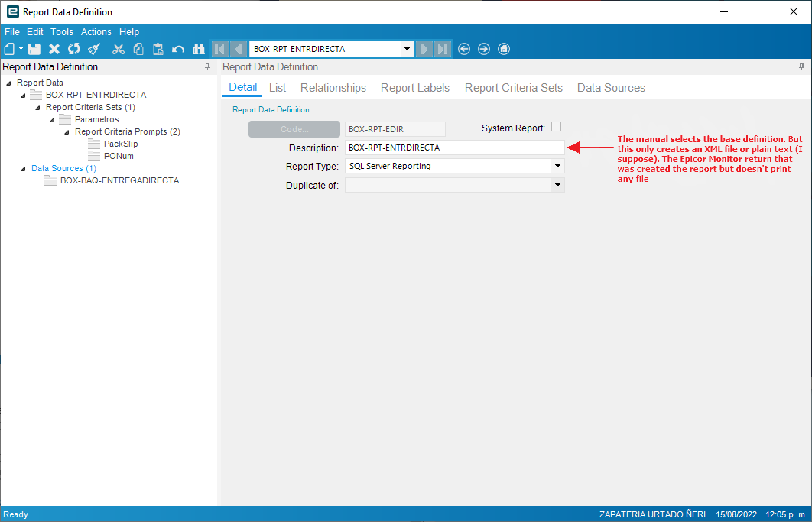Switch to the Detail tab
This screenshot has width=812, height=522.
(x=243, y=87)
